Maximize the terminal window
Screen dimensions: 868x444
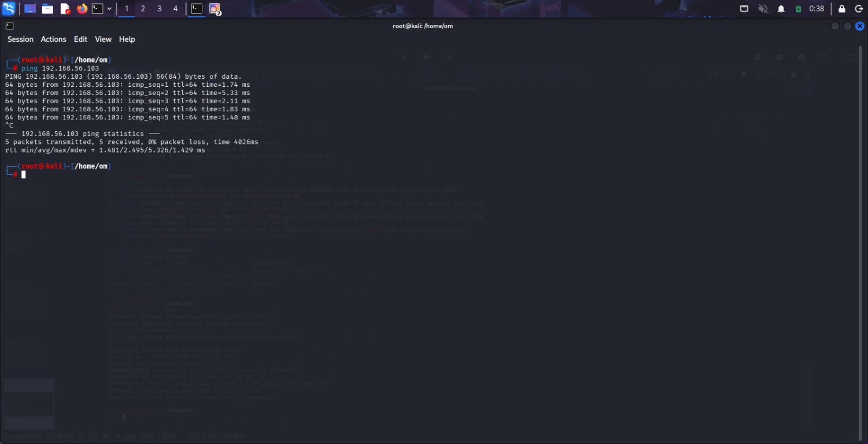point(847,26)
